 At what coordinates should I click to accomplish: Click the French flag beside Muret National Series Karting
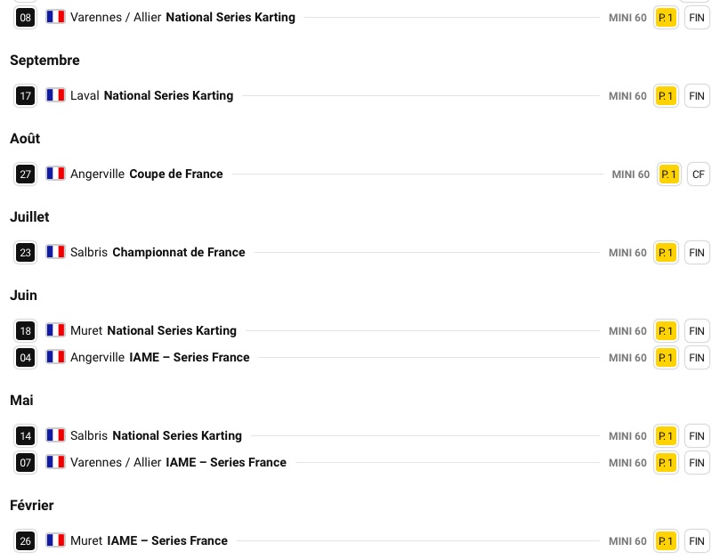55,330
